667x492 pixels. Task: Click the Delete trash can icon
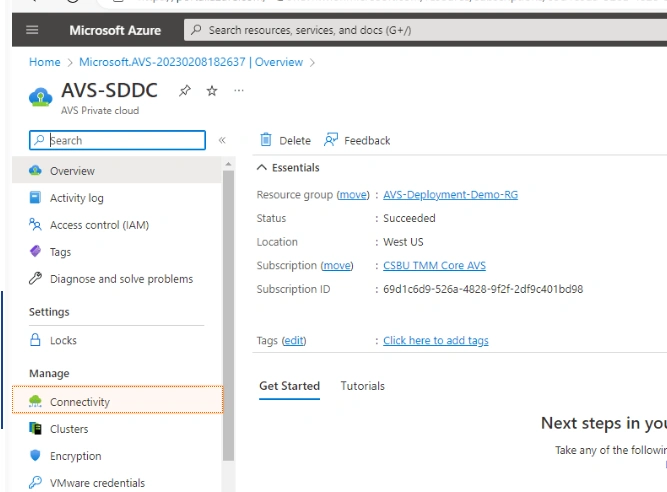(266, 139)
